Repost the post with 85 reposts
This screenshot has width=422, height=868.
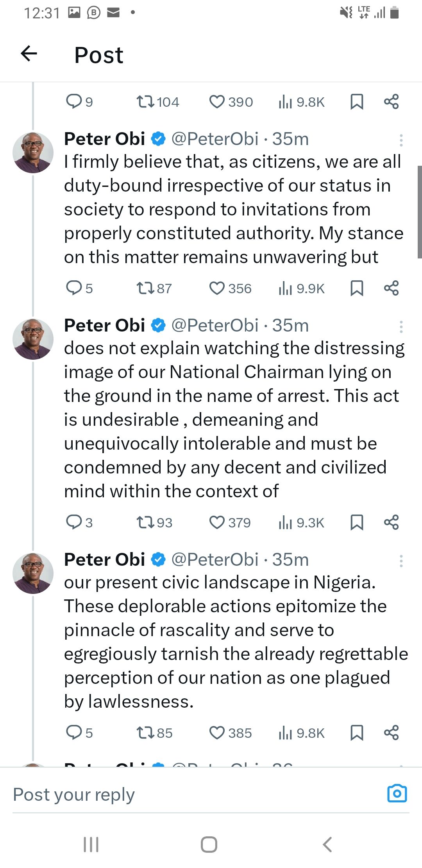tap(145, 733)
